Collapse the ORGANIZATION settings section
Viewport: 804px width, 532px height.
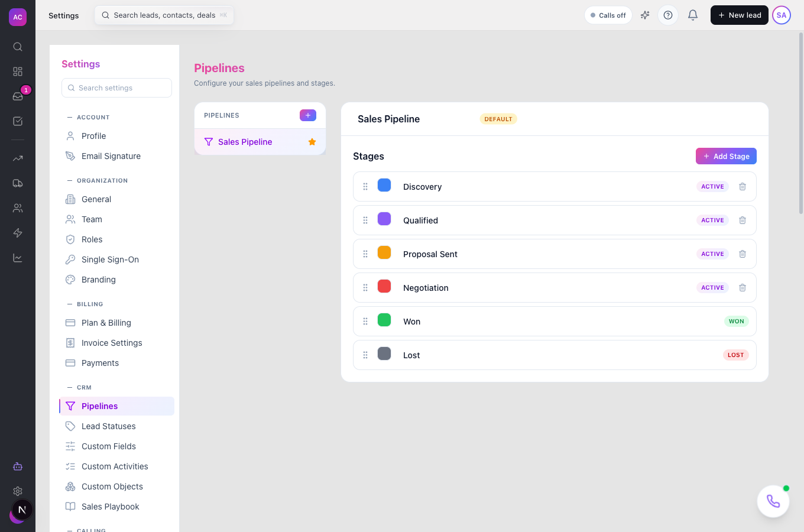pyautogui.click(x=98, y=180)
